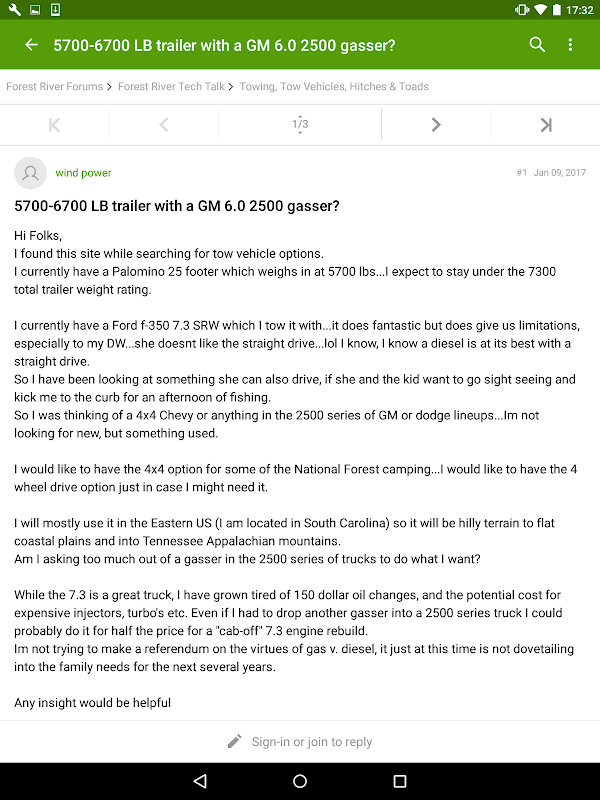600x800 pixels.
Task: Open wind power username profile link
Action: (x=83, y=173)
